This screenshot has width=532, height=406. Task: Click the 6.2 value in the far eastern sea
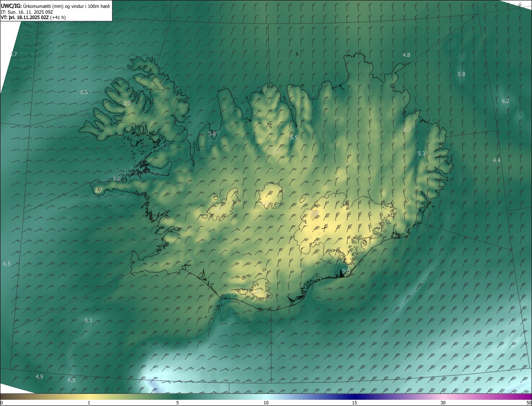click(505, 101)
